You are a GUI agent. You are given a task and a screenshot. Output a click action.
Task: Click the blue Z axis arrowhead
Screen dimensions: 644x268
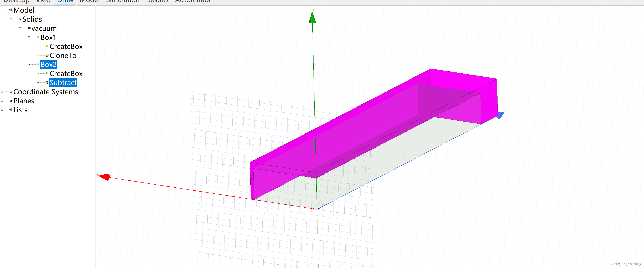pyautogui.click(x=500, y=115)
